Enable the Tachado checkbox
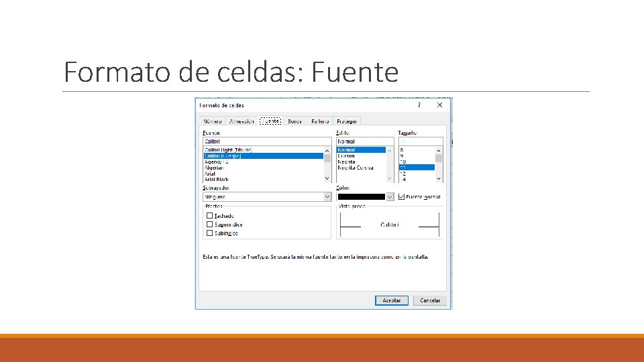Image resolution: width=644 pixels, height=362 pixels. coord(209,215)
